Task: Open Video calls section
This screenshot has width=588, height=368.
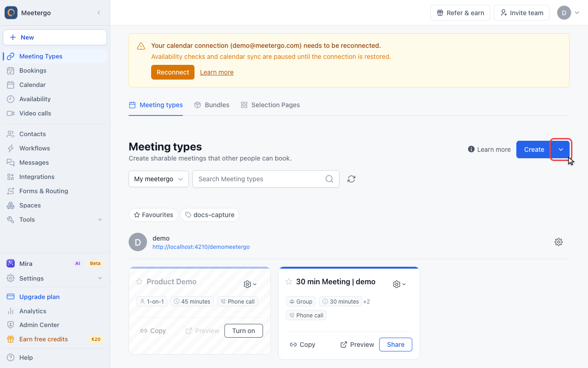Action: pos(55,113)
